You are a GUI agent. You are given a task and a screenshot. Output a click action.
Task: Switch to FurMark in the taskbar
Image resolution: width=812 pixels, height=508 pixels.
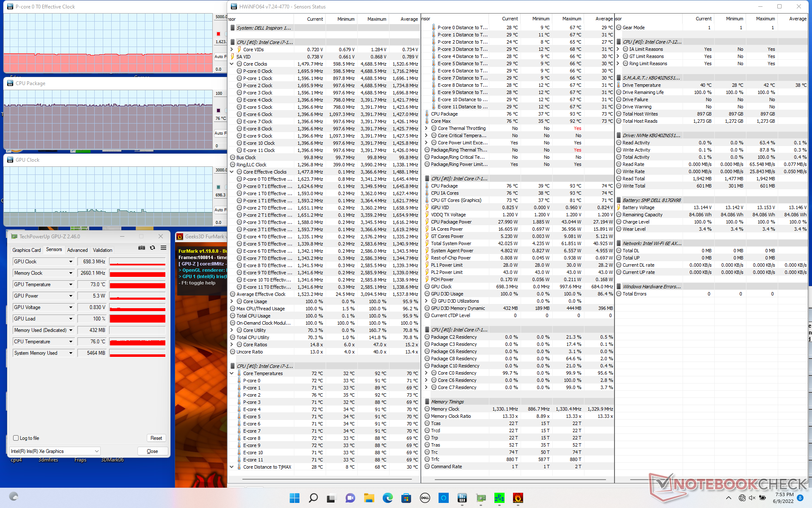[518, 498]
